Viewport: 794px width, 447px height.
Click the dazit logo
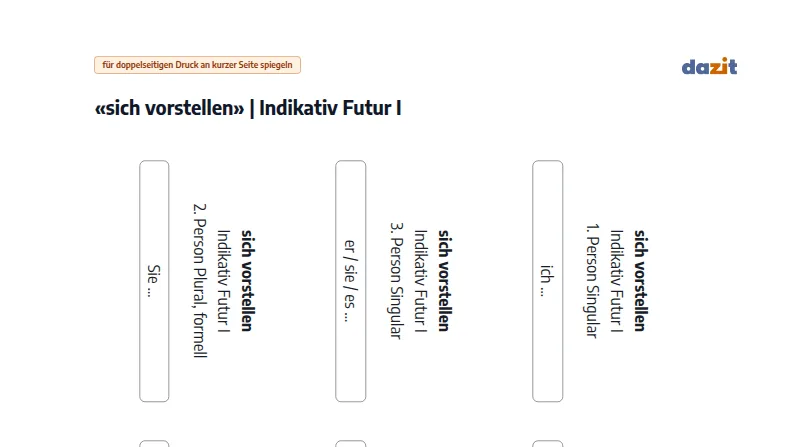pos(709,66)
